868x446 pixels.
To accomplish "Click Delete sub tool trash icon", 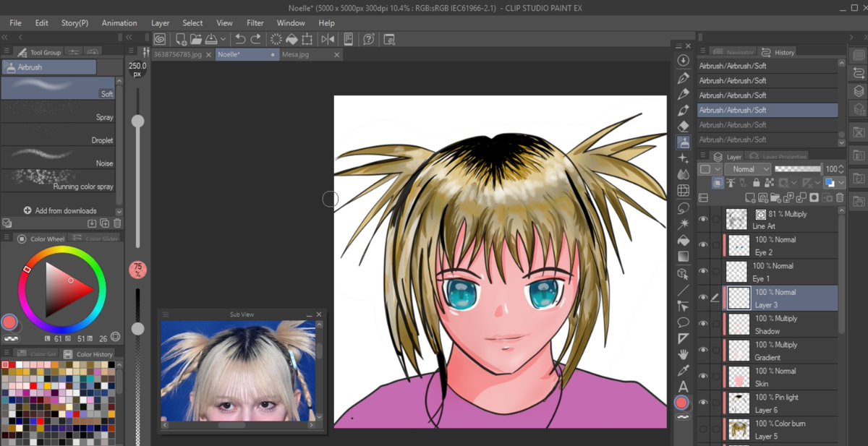I will pyautogui.click(x=117, y=223).
